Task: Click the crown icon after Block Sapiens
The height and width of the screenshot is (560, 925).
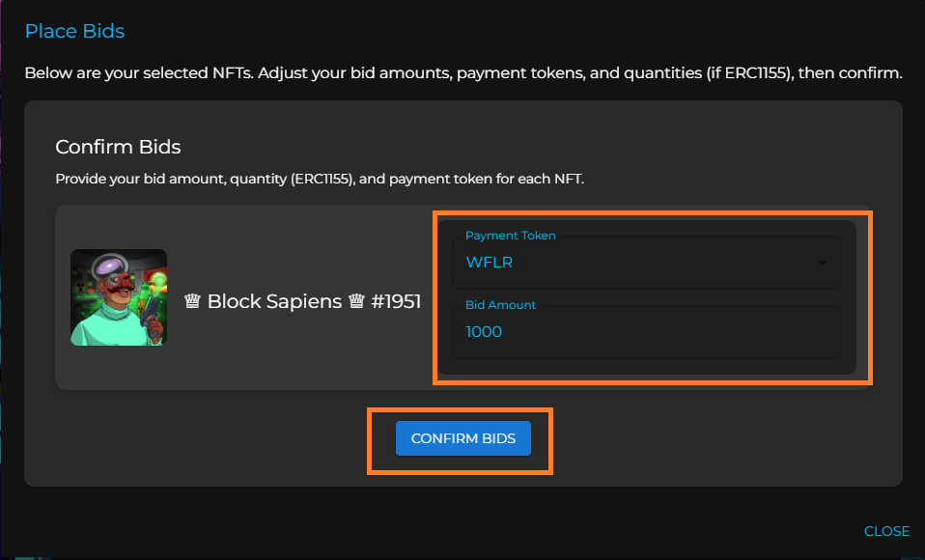Action: 355,301
